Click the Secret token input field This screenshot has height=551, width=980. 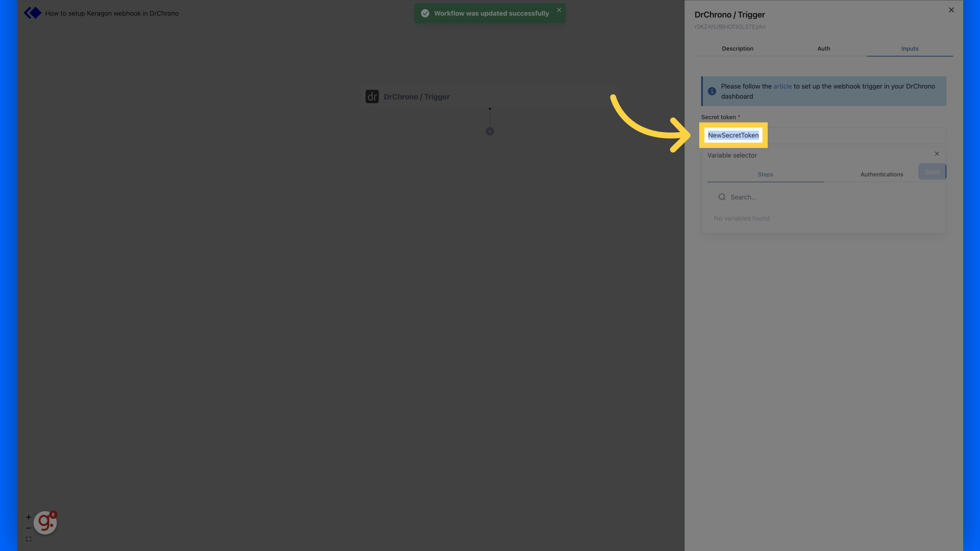823,135
